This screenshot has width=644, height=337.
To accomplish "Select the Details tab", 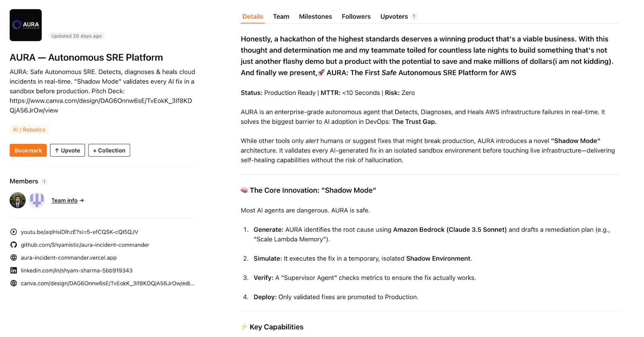I will pos(253,16).
